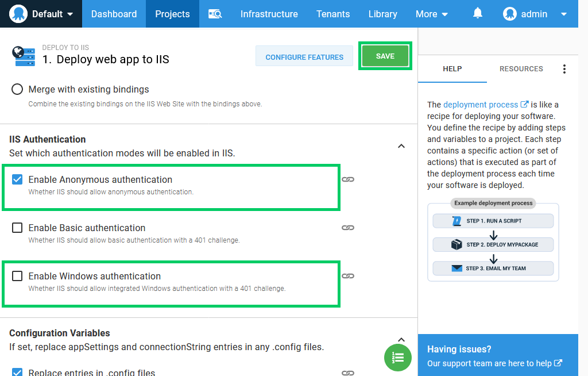Bind variable for Basic authentication link icon
The width and height of the screenshot is (588, 376).
pos(348,228)
